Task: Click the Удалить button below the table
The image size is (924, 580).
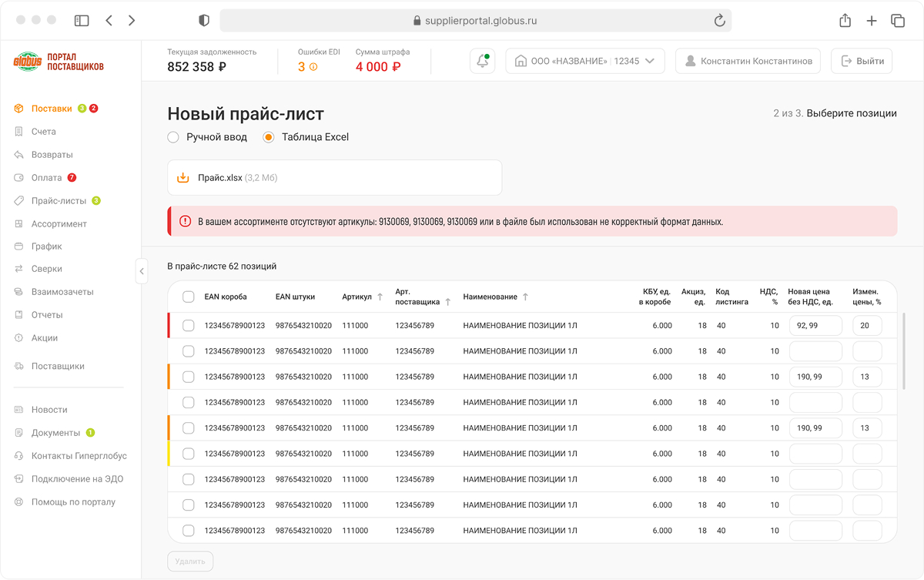Action: tap(190, 562)
